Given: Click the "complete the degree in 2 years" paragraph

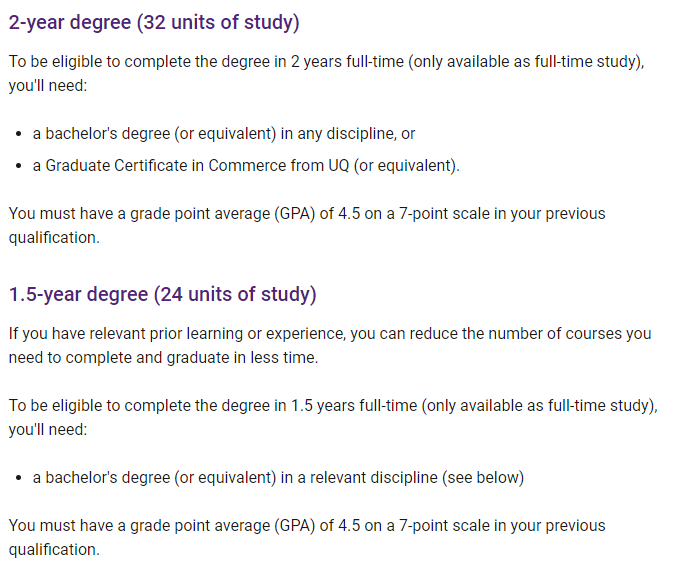Looking at the screenshot, I should point(327,73).
